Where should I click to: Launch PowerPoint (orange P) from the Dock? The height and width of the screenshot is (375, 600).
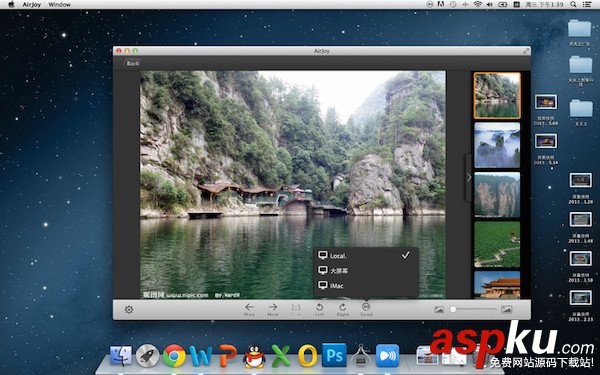pyautogui.click(x=228, y=356)
